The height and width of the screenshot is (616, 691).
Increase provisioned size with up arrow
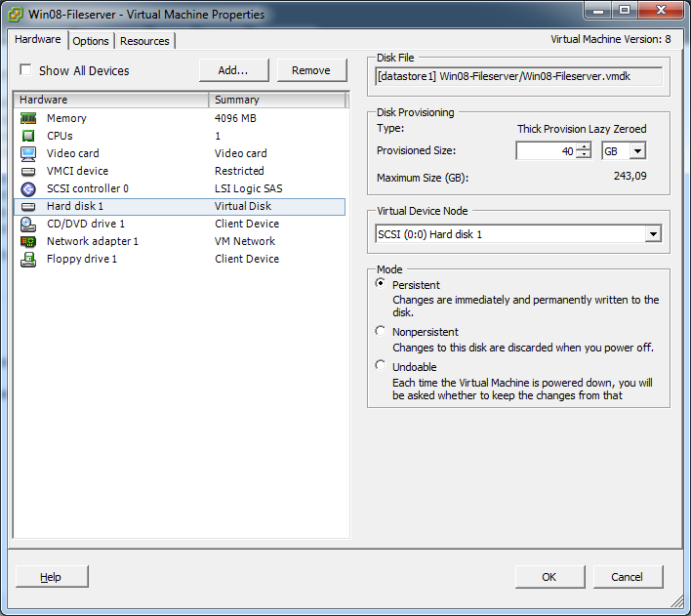coord(584,147)
